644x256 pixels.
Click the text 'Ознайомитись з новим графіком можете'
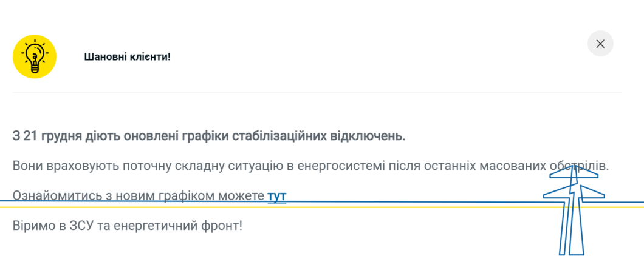(139, 196)
